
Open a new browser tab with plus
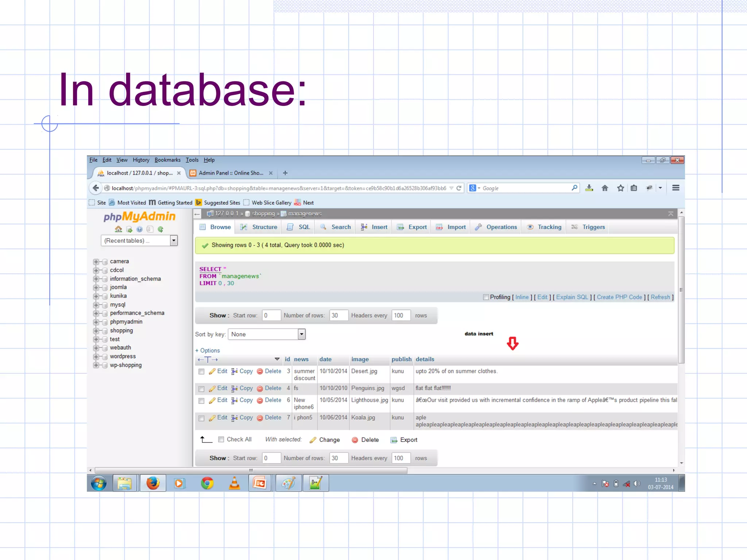coord(285,173)
